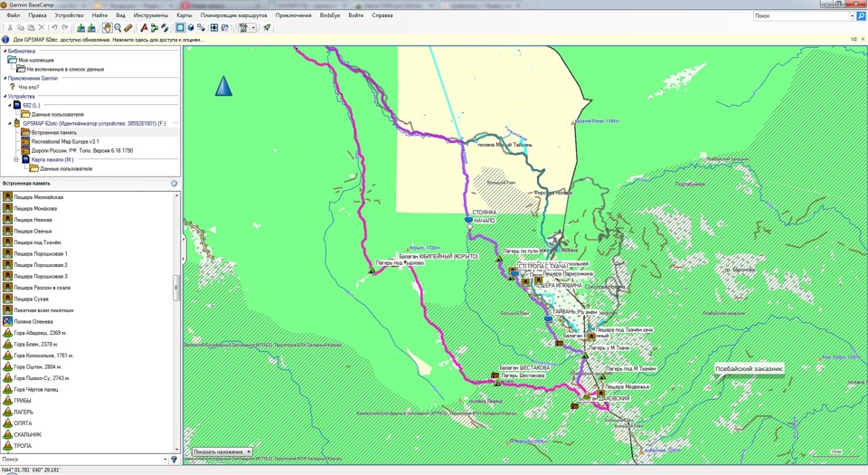Select the ГРИБЫ list entry
The height and width of the screenshot is (475, 868).
(23, 400)
